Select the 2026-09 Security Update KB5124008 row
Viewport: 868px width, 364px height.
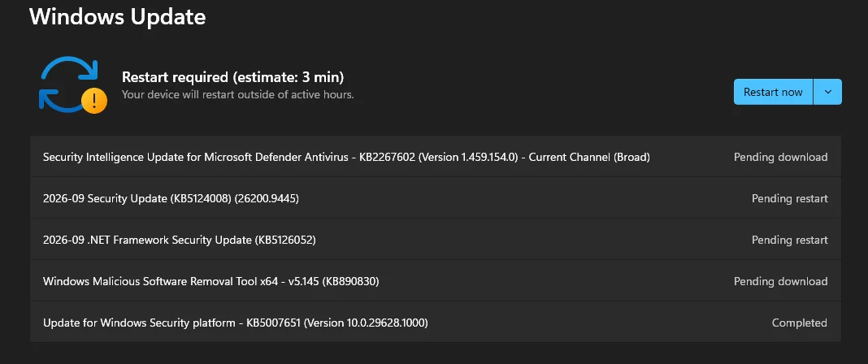436,198
